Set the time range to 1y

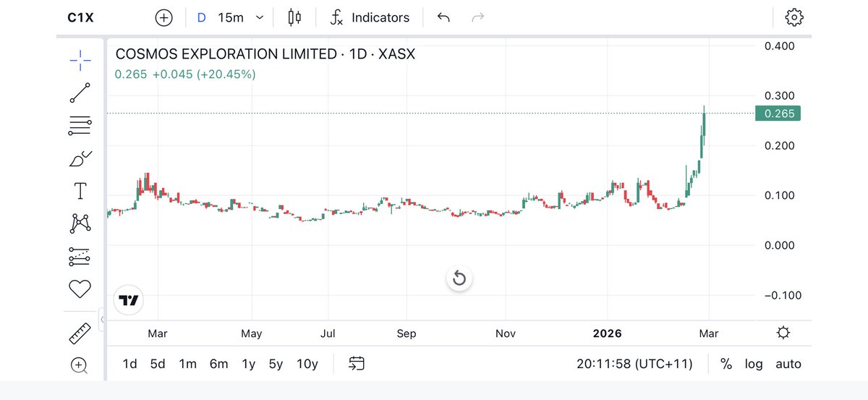[248, 364]
